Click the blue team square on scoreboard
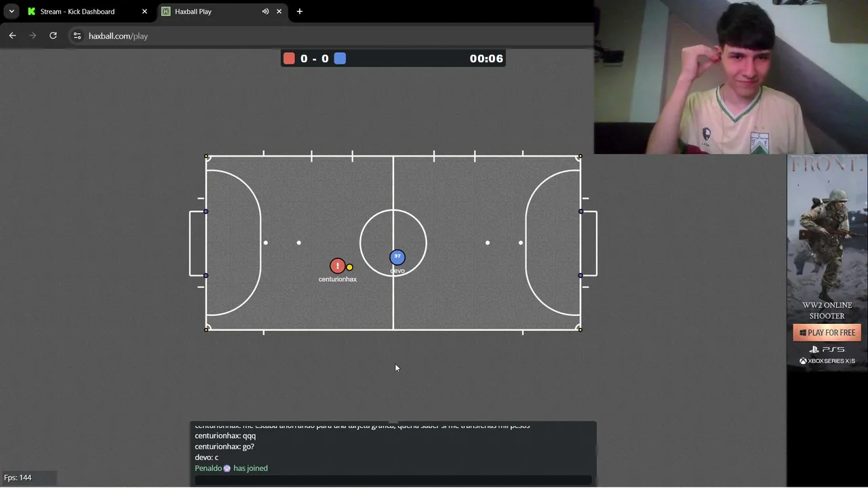This screenshot has width=868, height=488. pyautogui.click(x=340, y=58)
